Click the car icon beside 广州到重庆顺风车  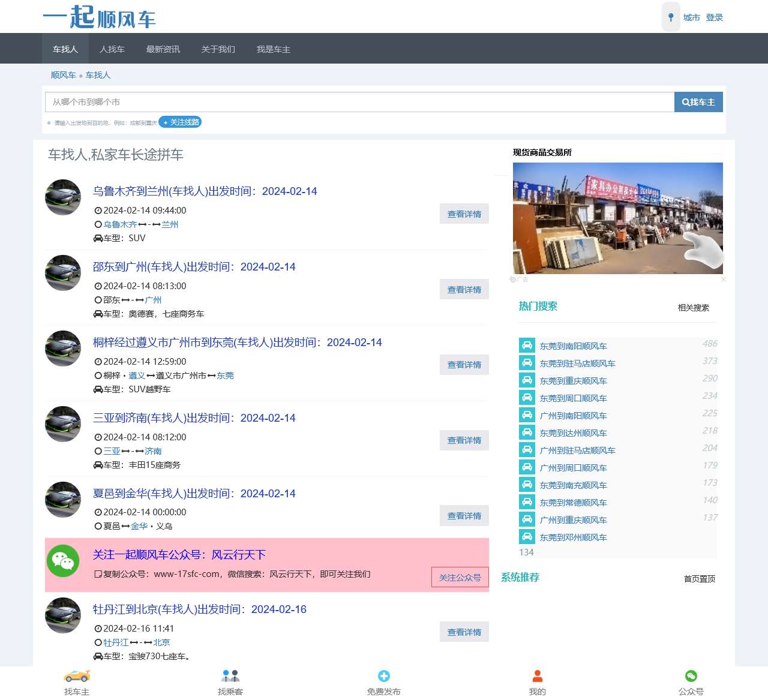pyautogui.click(x=527, y=519)
